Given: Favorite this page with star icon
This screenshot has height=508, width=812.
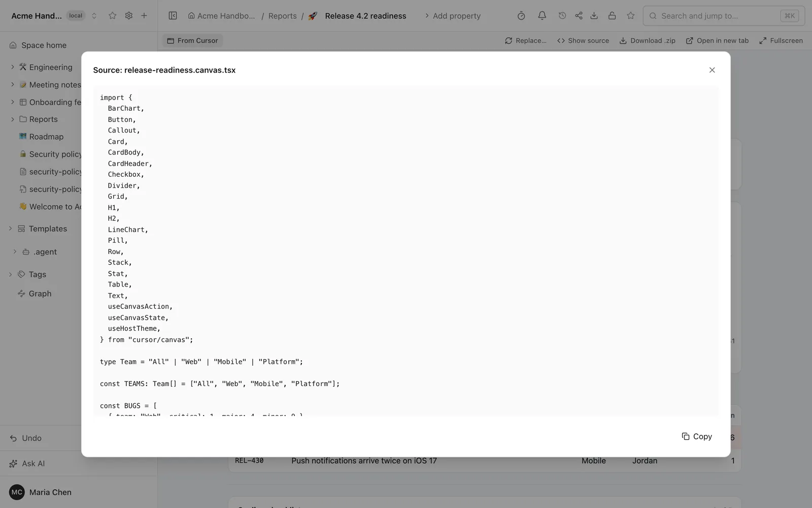Looking at the screenshot, I should [x=631, y=16].
